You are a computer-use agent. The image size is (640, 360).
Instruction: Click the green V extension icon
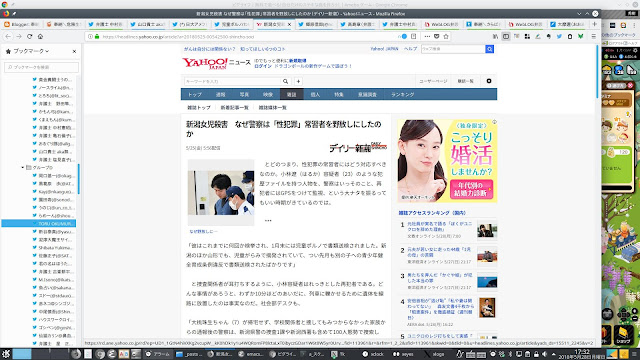point(580,36)
